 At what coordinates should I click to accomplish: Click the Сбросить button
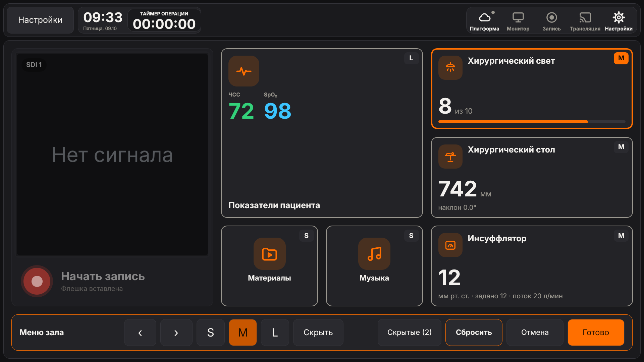474,333
